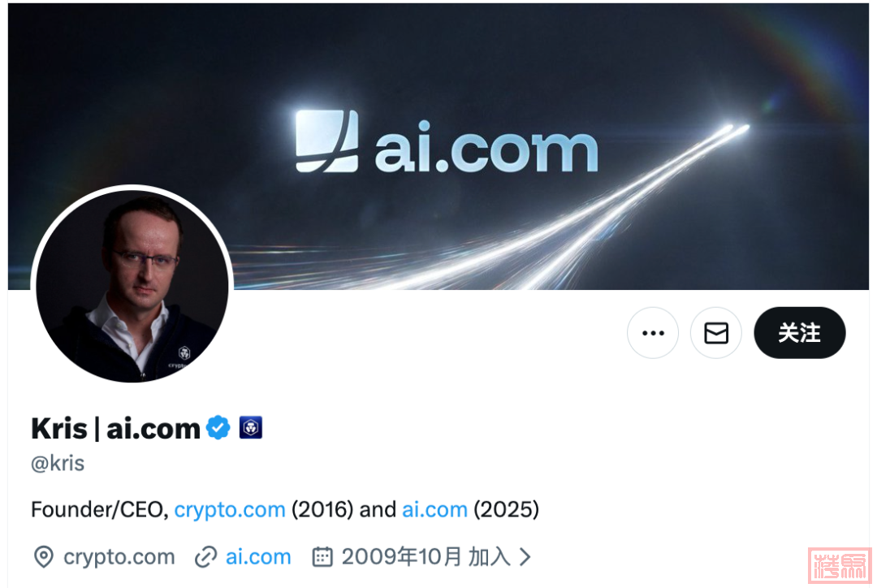Screen dimensions: 877x588
Task: Click the display name Kris | ai.com
Action: pos(115,429)
